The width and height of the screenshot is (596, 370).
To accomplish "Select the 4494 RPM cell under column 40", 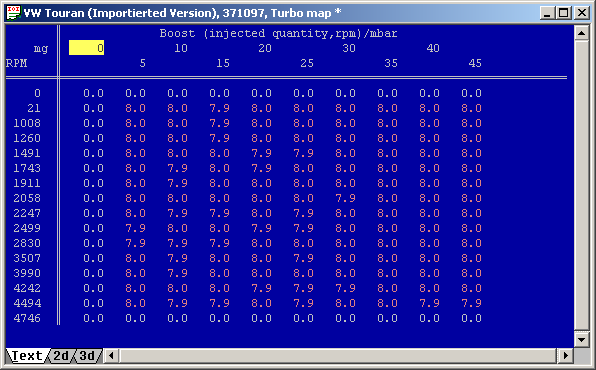I will point(430,303).
